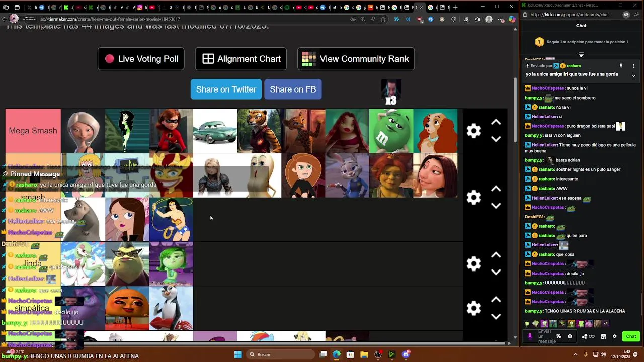Click the taskbar Buscar search box
This screenshot has width=644, height=362.
(x=280, y=355)
